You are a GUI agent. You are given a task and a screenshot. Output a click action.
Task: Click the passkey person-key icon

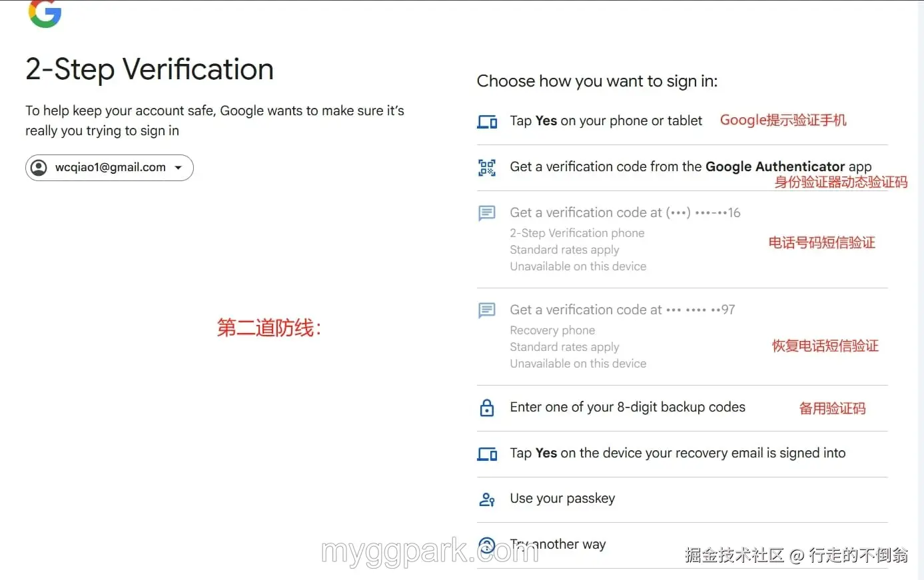click(x=487, y=499)
